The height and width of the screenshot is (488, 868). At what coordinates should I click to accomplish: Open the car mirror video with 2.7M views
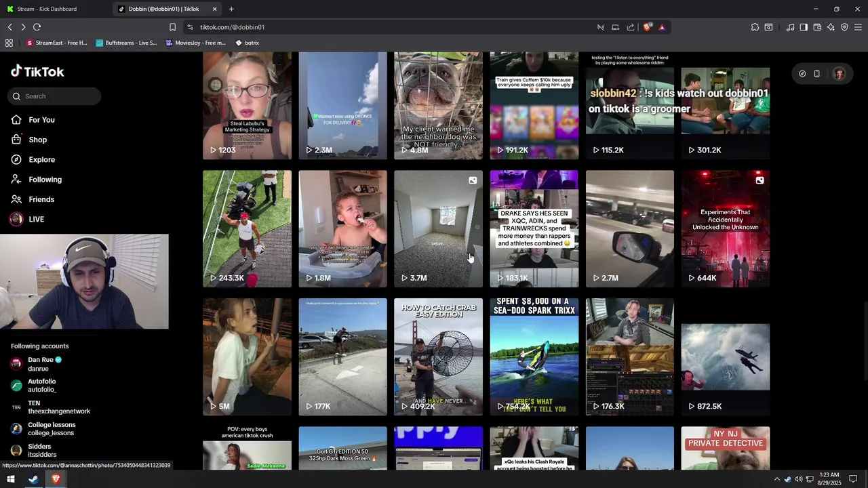(630, 229)
